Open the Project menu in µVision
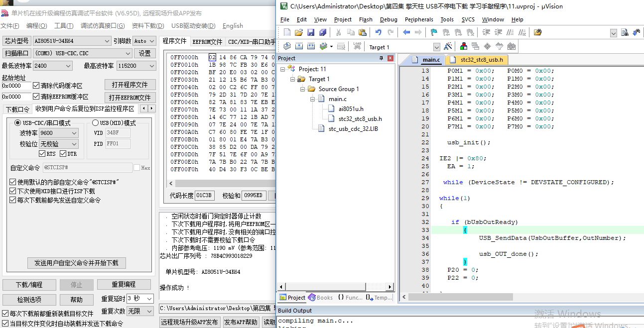This screenshot has width=644, height=328. [343, 19]
